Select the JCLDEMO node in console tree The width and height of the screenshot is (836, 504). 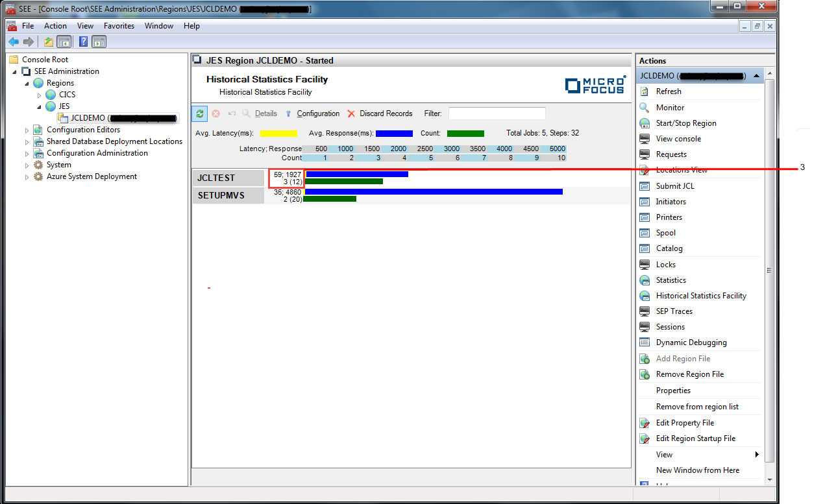pos(117,118)
